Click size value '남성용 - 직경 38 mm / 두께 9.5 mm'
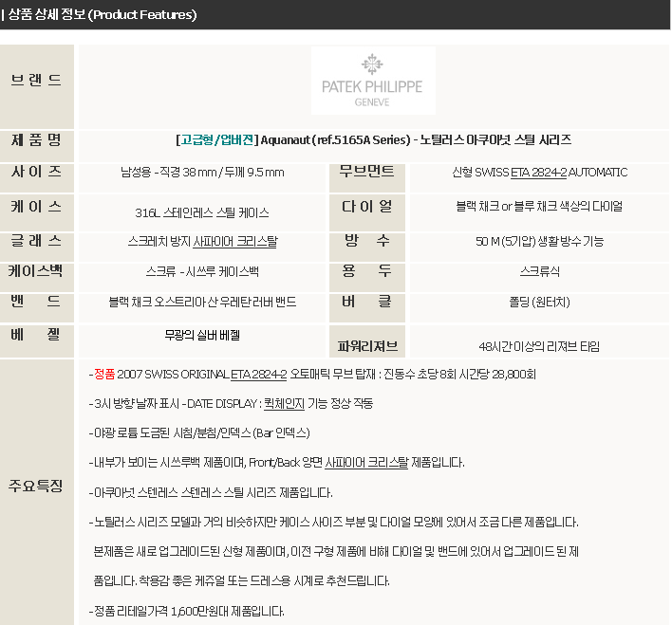 tap(202, 173)
